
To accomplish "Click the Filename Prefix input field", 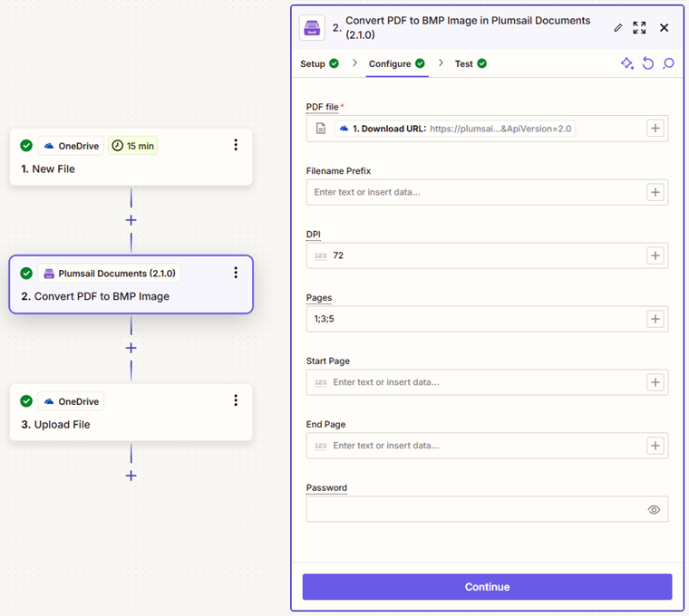I will click(487, 192).
